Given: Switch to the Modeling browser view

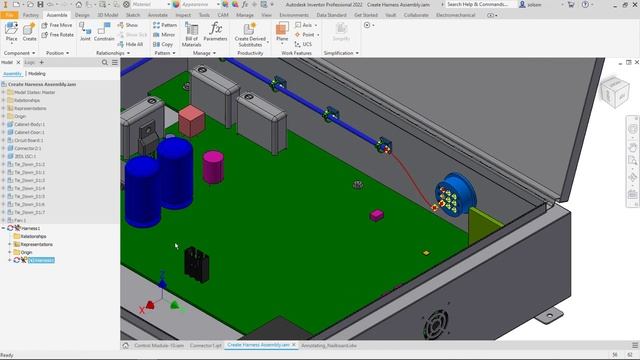Looking at the screenshot, I should pyautogui.click(x=37, y=74).
